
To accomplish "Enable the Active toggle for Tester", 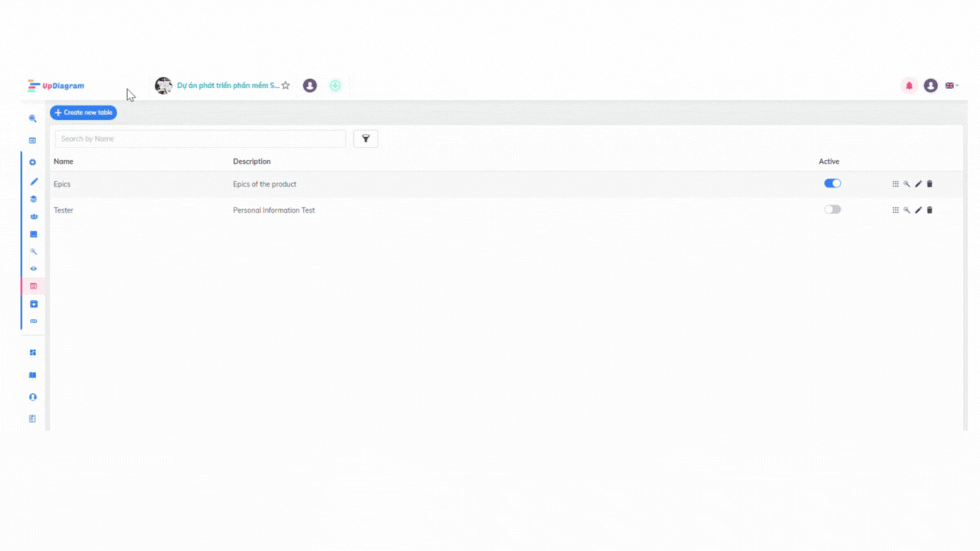I will (x=832, y=210).
